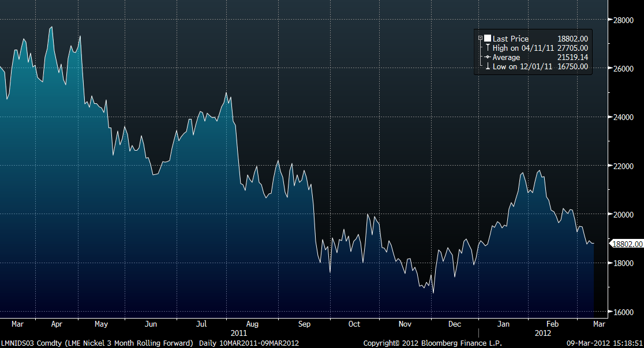Image resolution: width=644 pixels, height=348 pixels.
Task: Select the Last Price legend label
Action: (x=510, y=39)
